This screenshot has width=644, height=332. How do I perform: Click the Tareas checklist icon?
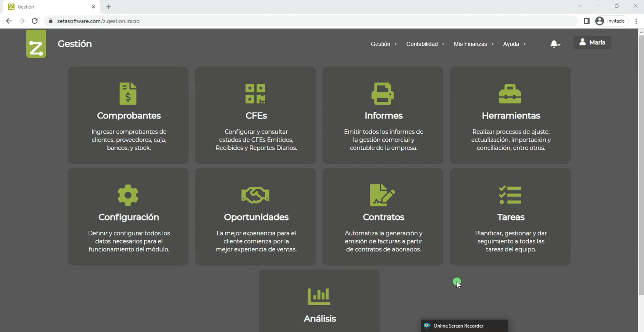pyautogui.click(x=510, y=195)
